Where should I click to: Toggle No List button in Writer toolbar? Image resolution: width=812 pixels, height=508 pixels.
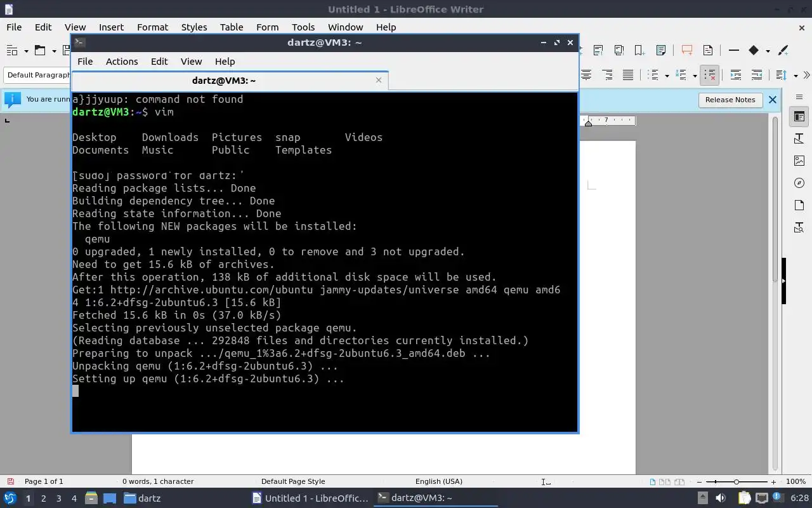(x=710, y=75)
